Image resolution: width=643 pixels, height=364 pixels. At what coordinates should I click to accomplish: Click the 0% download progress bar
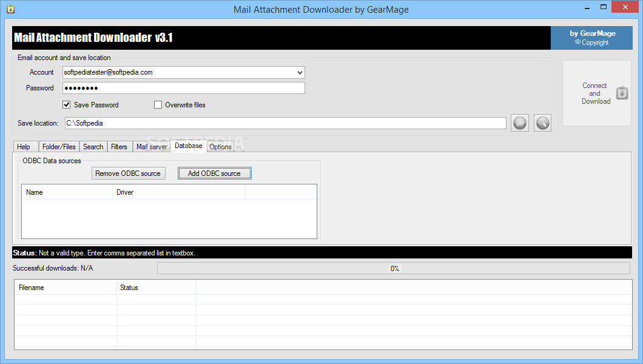[x=394, y=269]
